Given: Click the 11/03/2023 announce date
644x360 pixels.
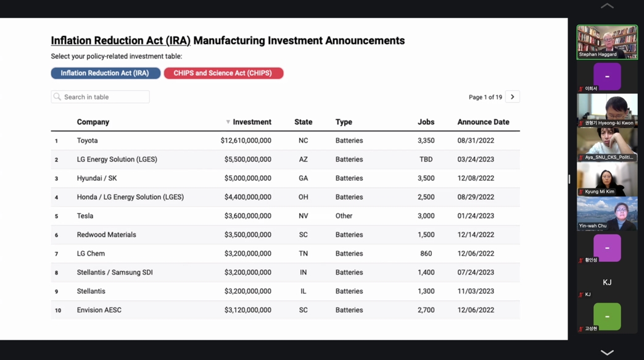Looking at the screenshot, I should click(476, 291).
